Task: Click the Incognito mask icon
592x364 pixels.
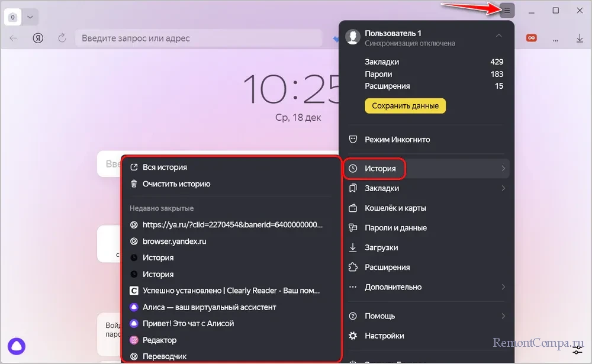Action: click(x=353, y=139)
